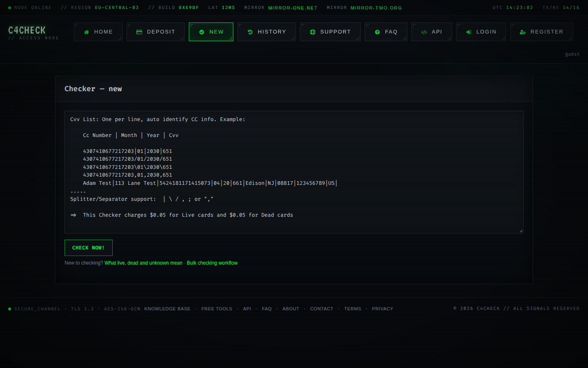The height and width of the screenshot is (368, 588).
Task: Open the PRIVACY footer link
Action: pos(383,309)
